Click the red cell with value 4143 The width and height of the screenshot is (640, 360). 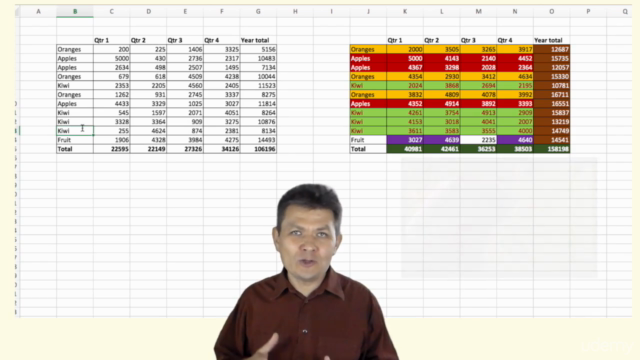click(x=442, y=58)
